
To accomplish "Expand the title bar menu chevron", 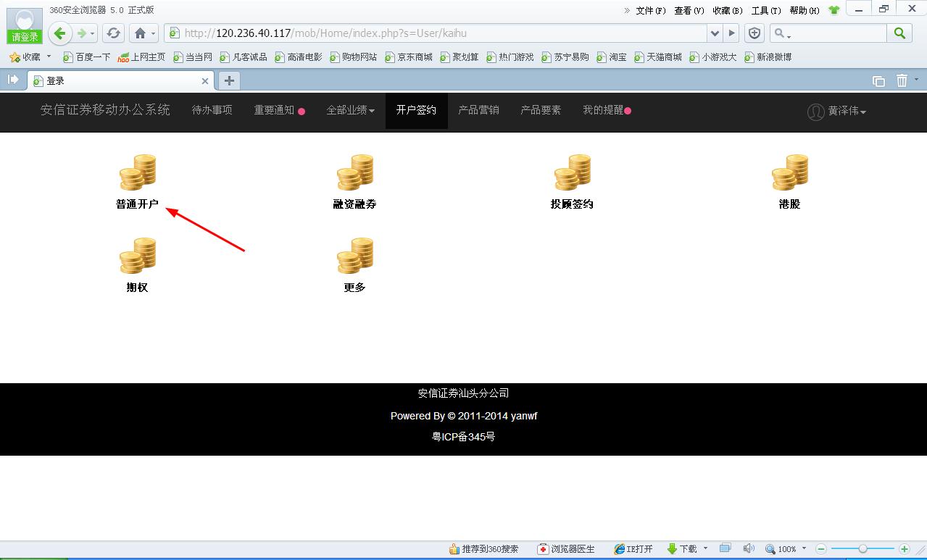I will coord(627,10).
